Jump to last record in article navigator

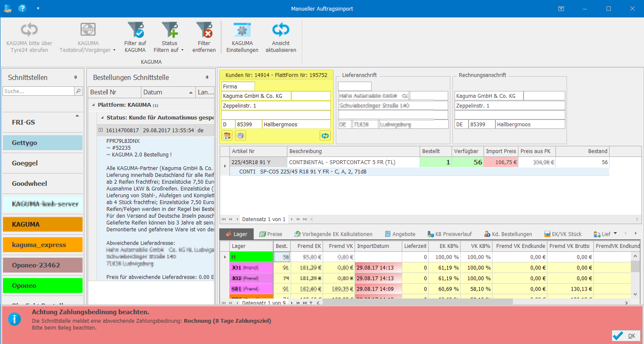click(x=305, y=219)
